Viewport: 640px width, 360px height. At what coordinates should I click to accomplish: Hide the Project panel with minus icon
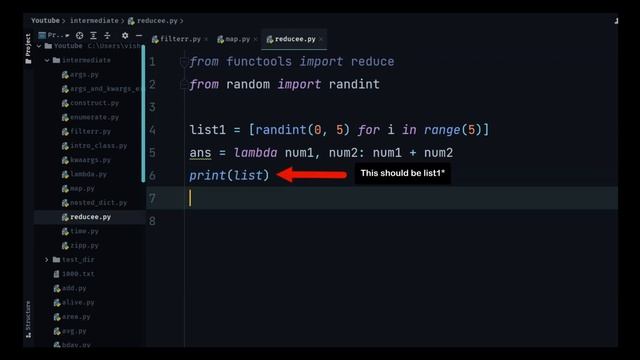pyautogui.click(x=139, y=36)
